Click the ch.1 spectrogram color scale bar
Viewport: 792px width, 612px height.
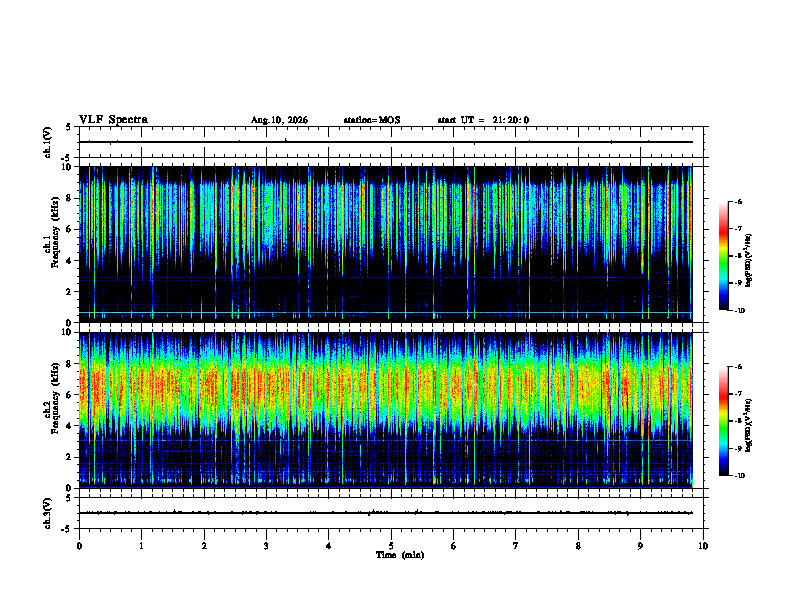pos(724,256)
